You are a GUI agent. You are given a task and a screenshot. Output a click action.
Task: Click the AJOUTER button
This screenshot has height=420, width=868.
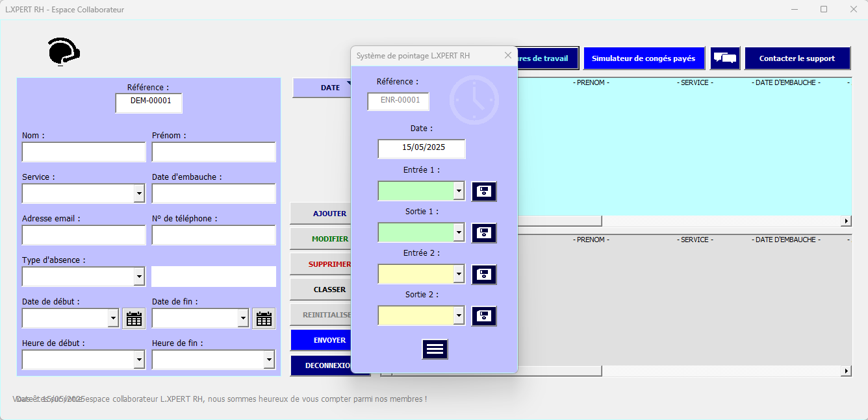pos(321,214)
